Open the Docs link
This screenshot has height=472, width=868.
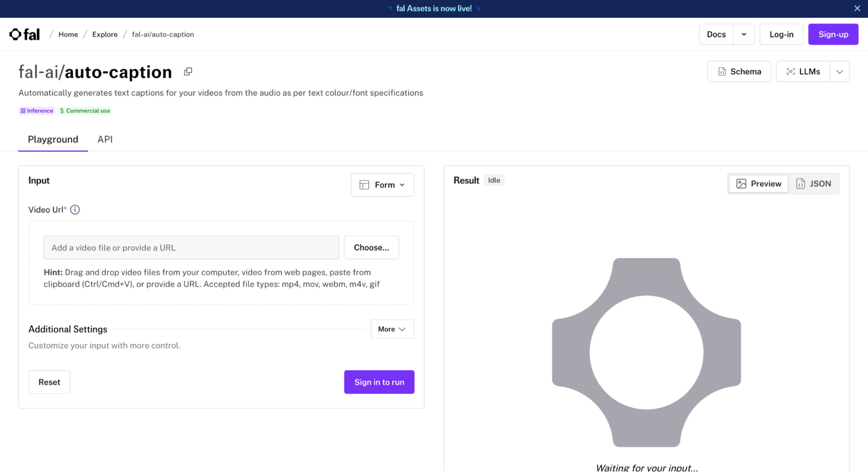coord(716,34)
